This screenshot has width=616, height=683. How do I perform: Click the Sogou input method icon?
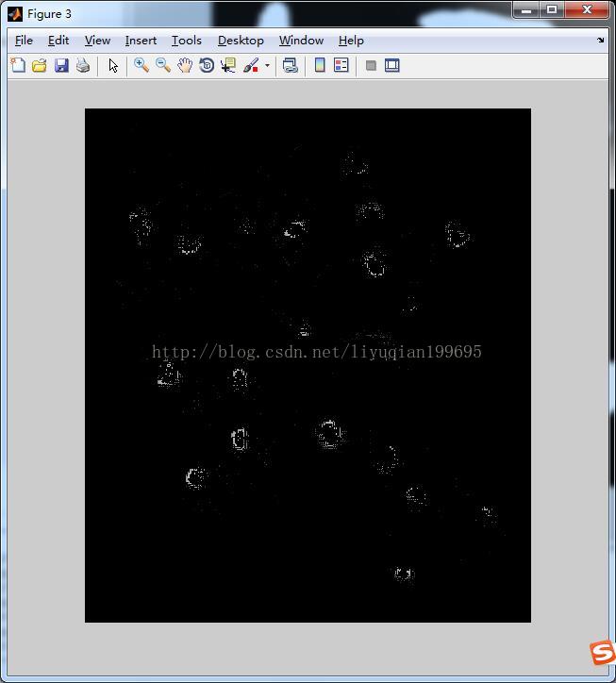(602, 653)
